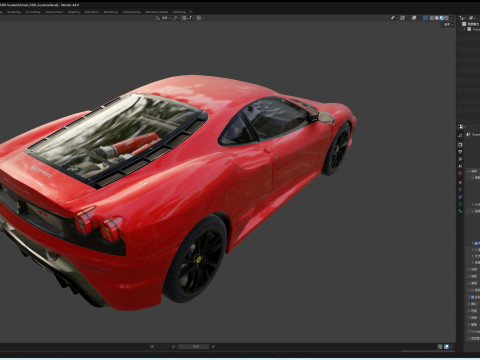Add a new workspace with the plus button
The image size is (480, 360).
point(191,12)
